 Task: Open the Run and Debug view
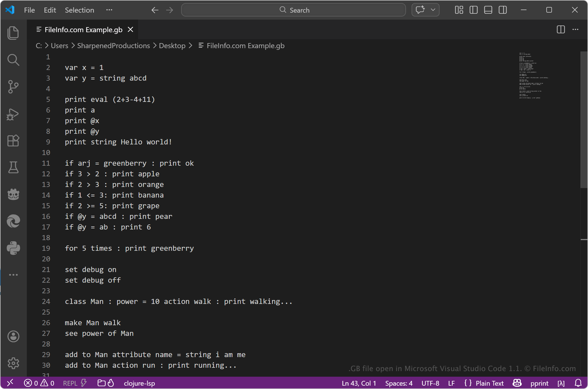[x=13, y=114]
